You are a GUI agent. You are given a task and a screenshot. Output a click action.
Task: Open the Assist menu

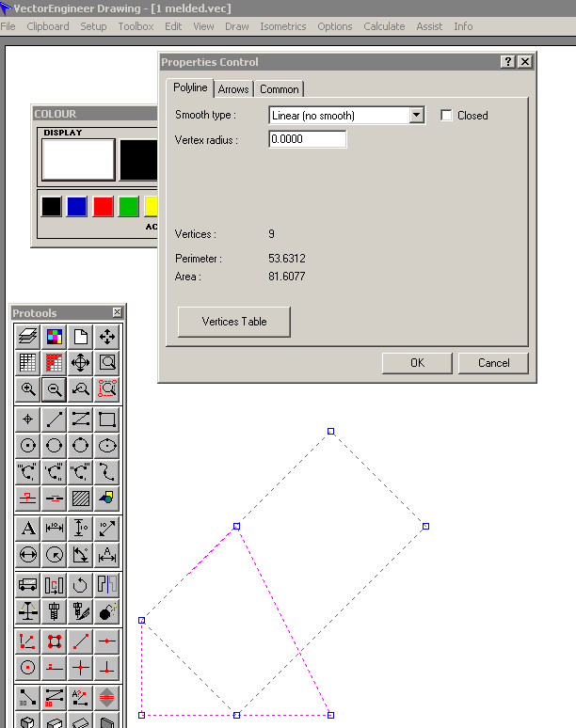coord(429,26)
